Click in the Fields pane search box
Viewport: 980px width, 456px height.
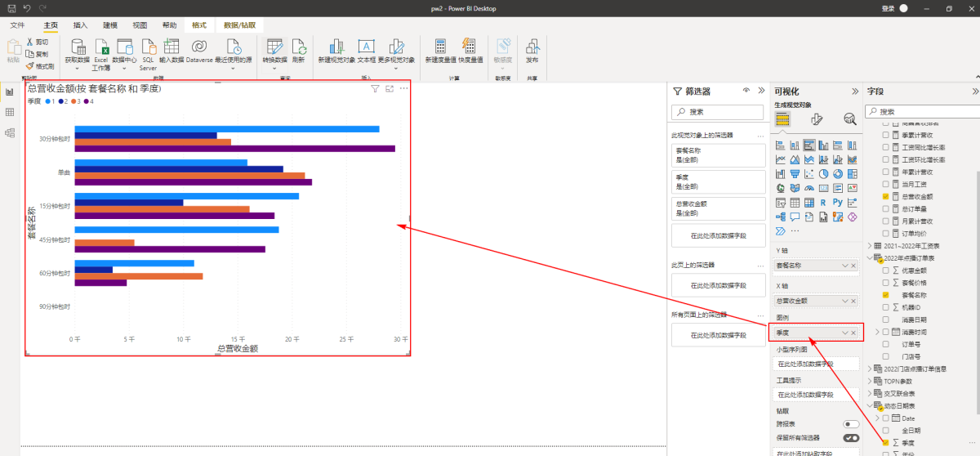tap(921, 111)
